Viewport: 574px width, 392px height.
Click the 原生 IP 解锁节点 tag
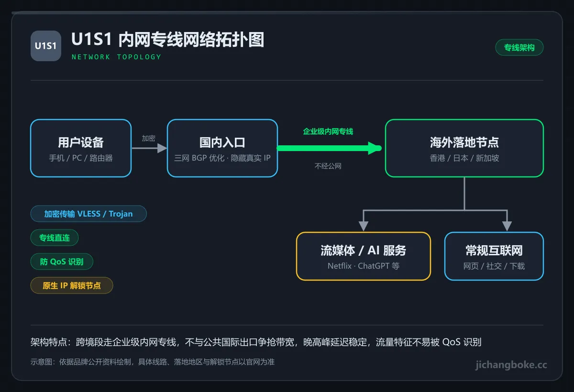(x=72, y=285)
